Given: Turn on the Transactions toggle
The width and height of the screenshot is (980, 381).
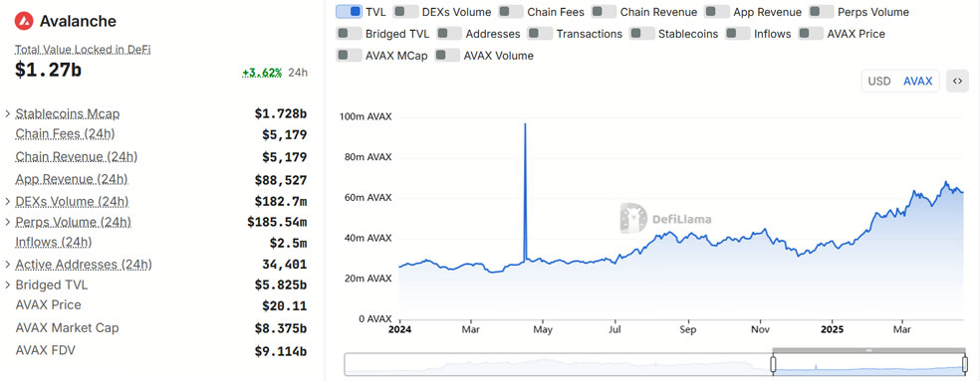Looking at the screenshot, I should (540, 34).
